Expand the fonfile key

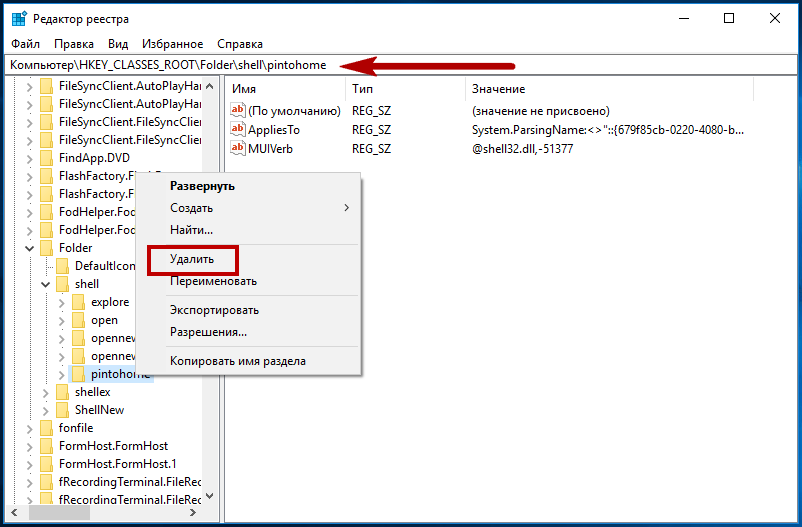pyautogui.click(x=30, y=429)
